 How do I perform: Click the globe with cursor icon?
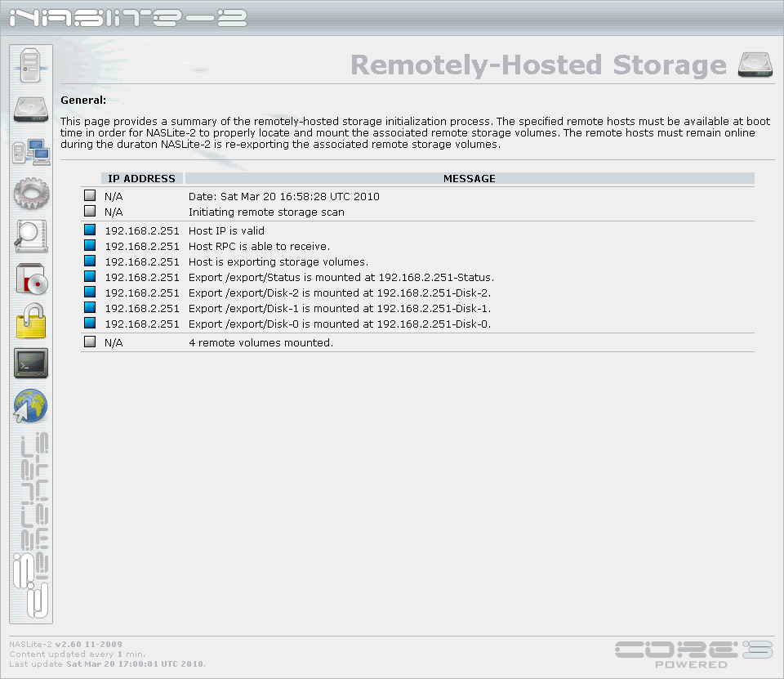point(30,406)
